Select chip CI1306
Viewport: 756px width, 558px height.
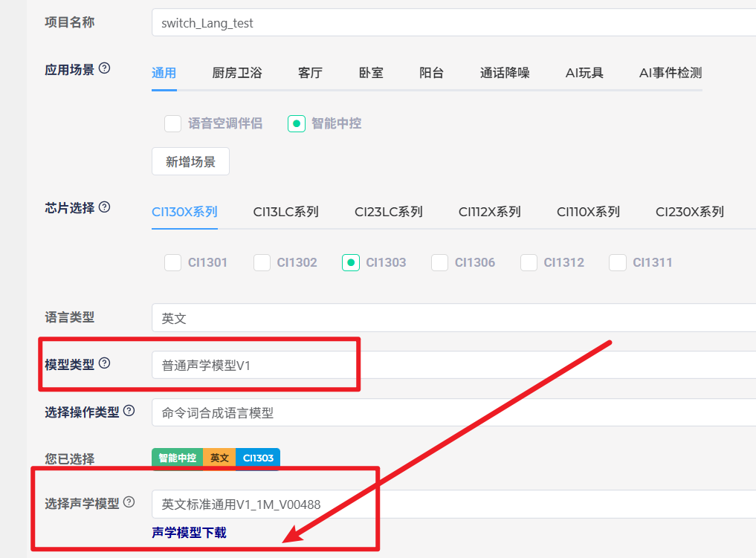pos(440,262)
